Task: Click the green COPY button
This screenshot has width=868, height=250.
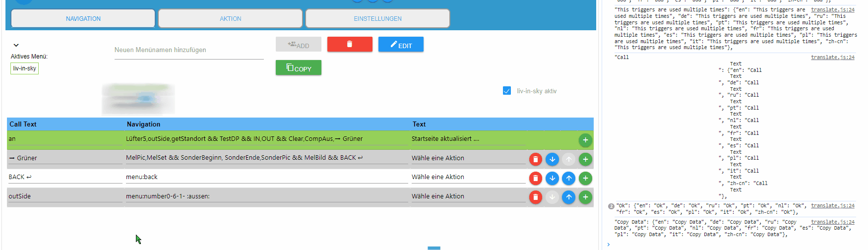Action: click(299, 68)
